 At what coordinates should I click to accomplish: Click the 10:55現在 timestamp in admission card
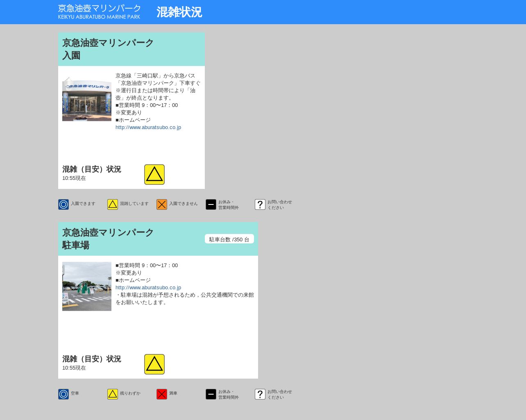click(74, 178)
